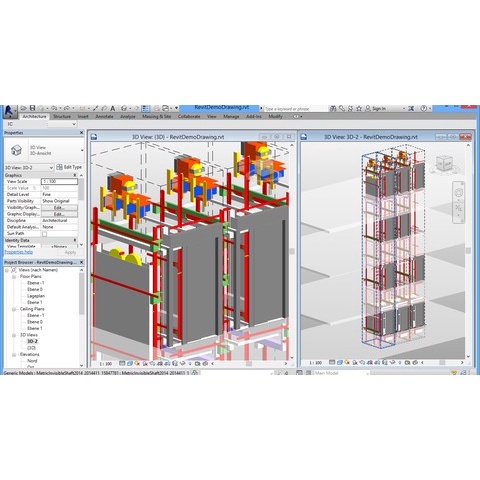Click the Switch Windows icon in quick access toolbar
The image size is (480, 480).
point(165,108)
